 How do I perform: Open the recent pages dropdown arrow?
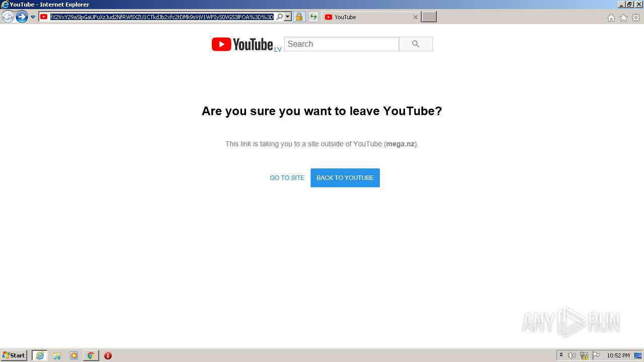pos(33,17)
